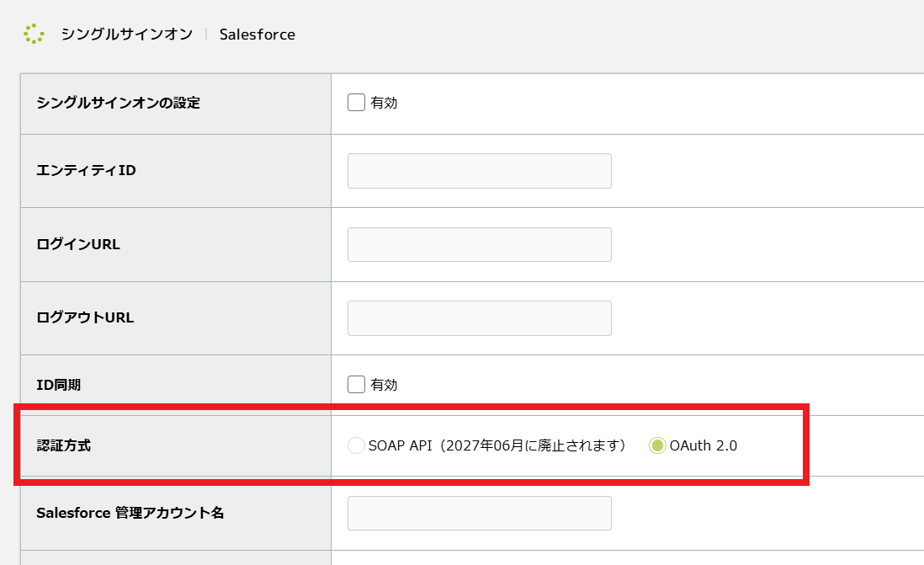Select the SOAP API radio button
The image size is (924, 565).
[x=356, y=445]
